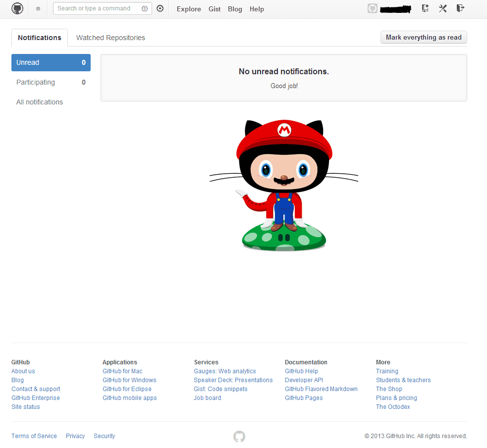
Task: Click the user avatar in header
Action: click(x=373, y=9)
